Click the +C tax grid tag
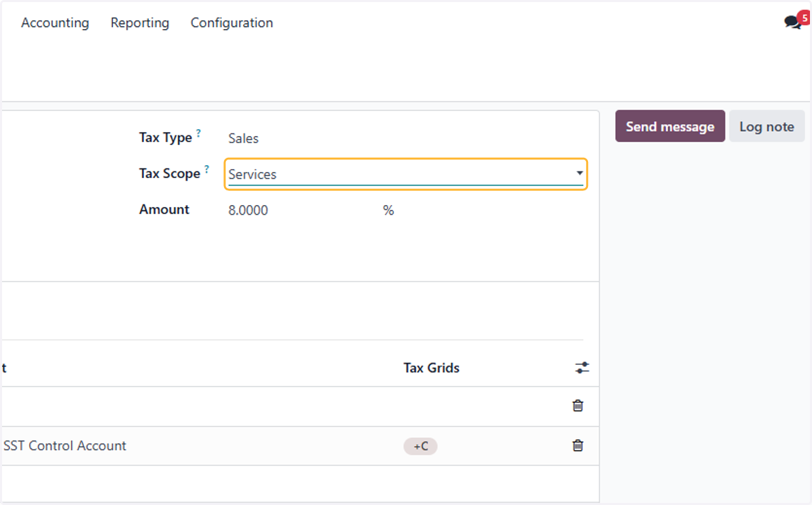This screenshot has height=505, width=812. [421, 446]
